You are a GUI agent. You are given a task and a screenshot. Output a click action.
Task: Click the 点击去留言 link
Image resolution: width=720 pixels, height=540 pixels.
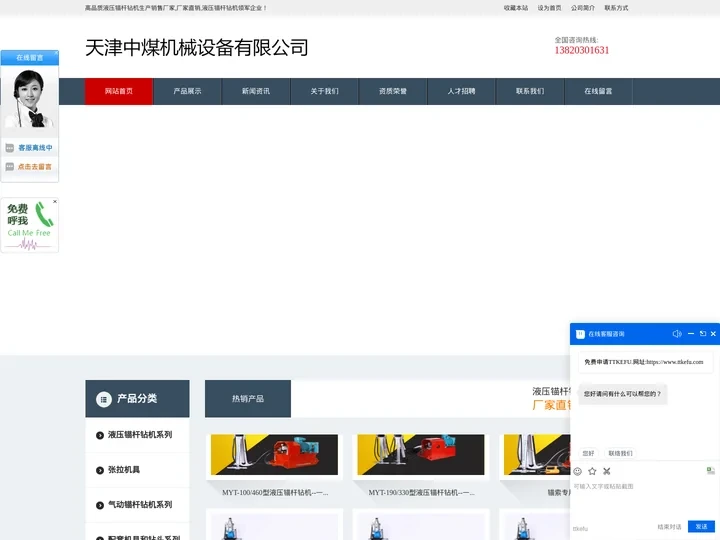[35, 167]
